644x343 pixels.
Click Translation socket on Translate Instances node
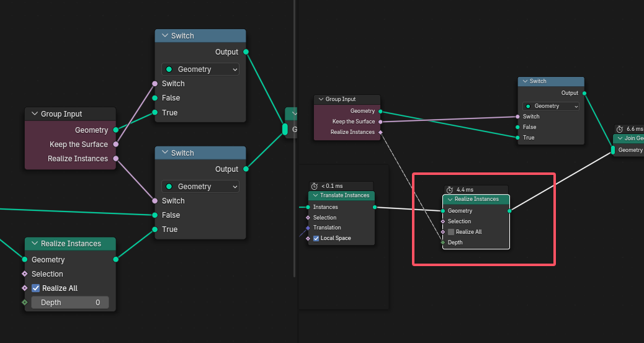(308, 228)
